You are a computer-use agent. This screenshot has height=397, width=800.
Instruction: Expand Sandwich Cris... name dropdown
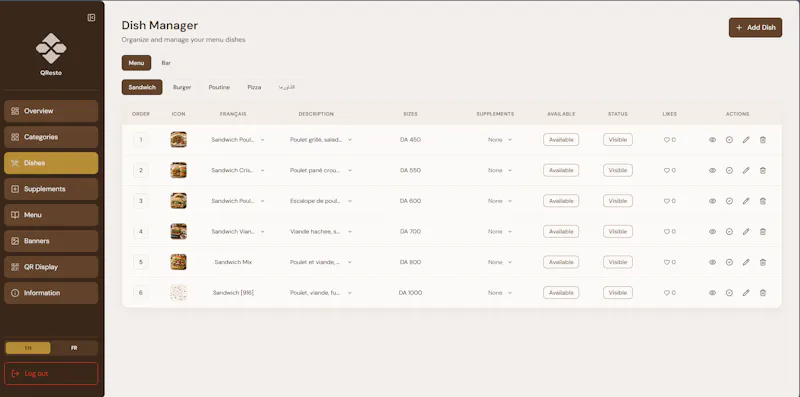coord(262,170)
